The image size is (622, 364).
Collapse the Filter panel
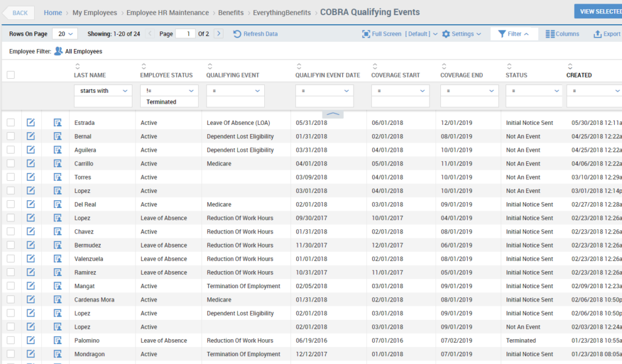[514, 34]
